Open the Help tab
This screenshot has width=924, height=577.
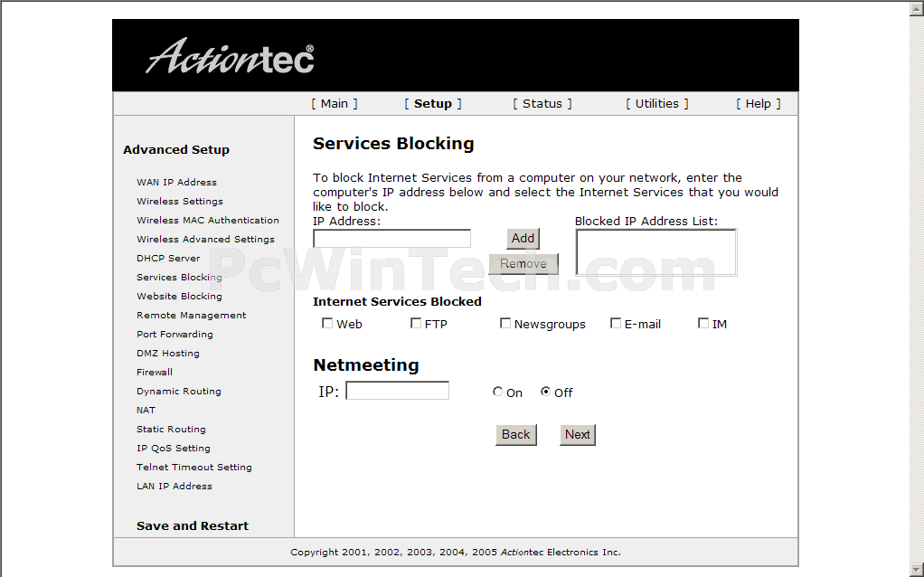point(758,104)
